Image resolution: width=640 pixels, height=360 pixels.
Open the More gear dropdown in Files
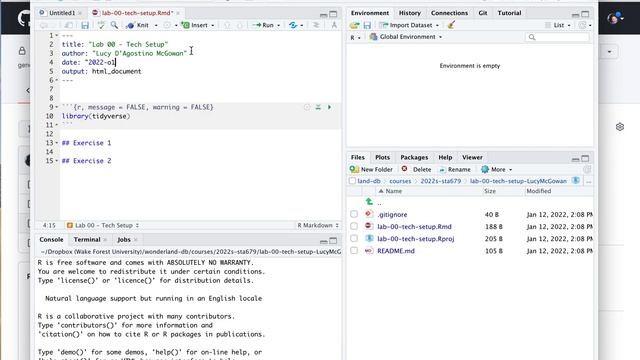point(496,169)
